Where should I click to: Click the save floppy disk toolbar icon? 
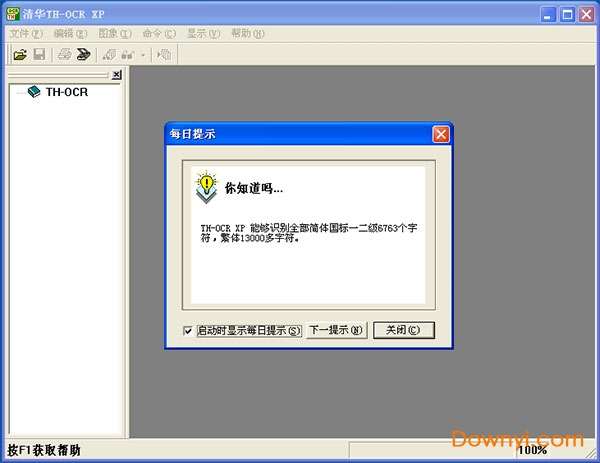39,54
